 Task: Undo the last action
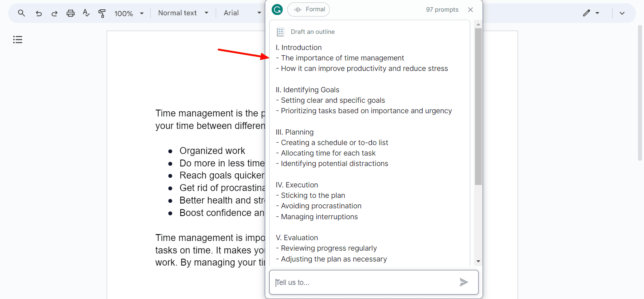pos(39,13)
